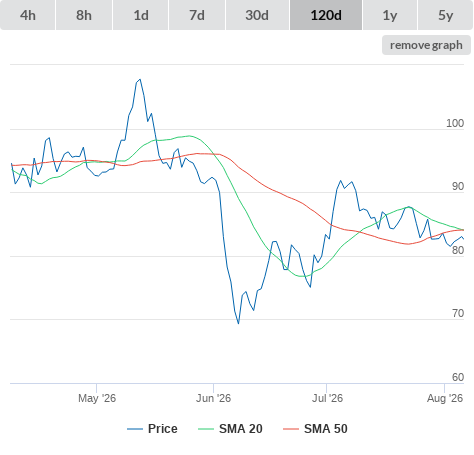
Task: Select the 4h time range tab
Action: [28, 15]
